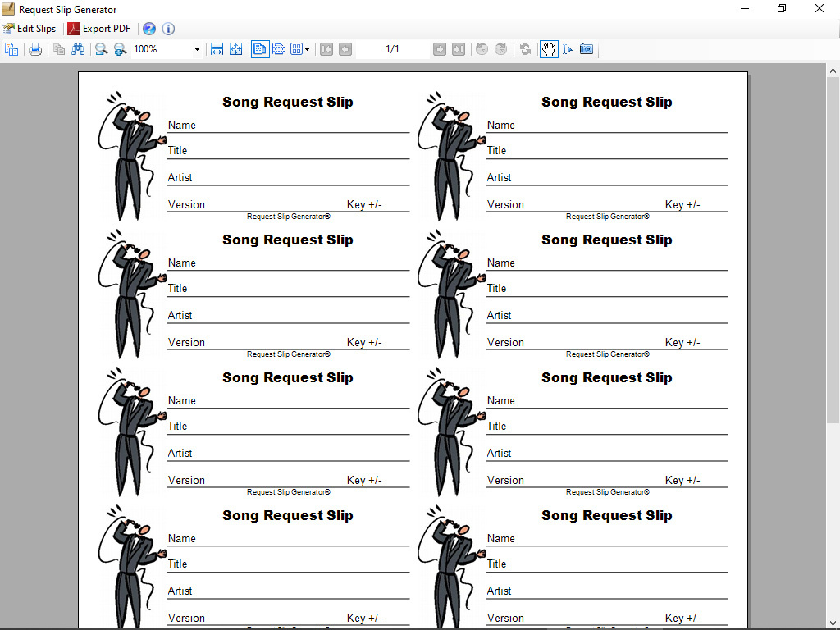Toggle single page view mode
The image size is (840, 630).
click(259, 49)
